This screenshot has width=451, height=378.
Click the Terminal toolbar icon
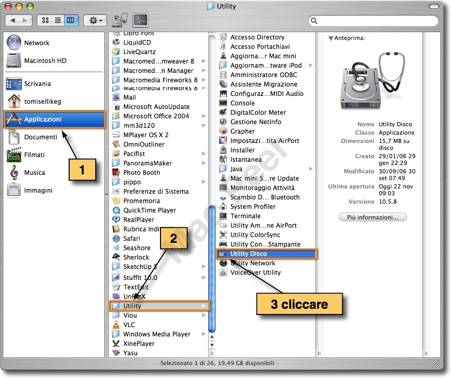click(140, 20)
